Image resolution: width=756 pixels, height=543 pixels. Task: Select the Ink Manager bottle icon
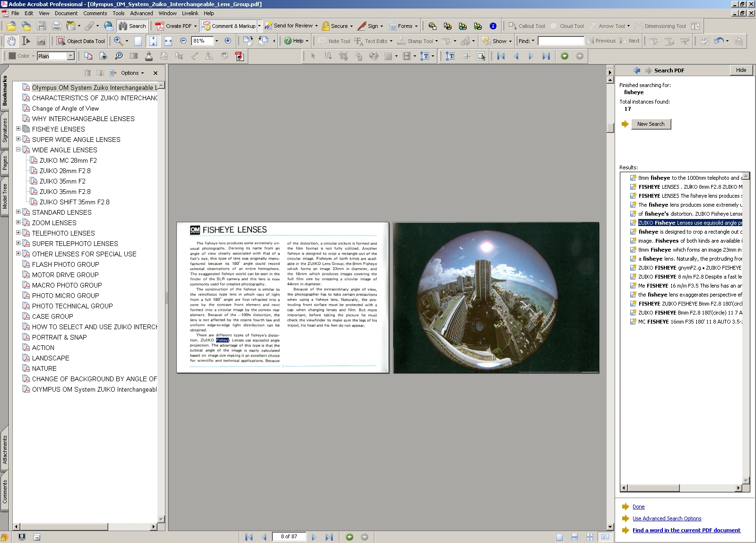click(149, 56)
